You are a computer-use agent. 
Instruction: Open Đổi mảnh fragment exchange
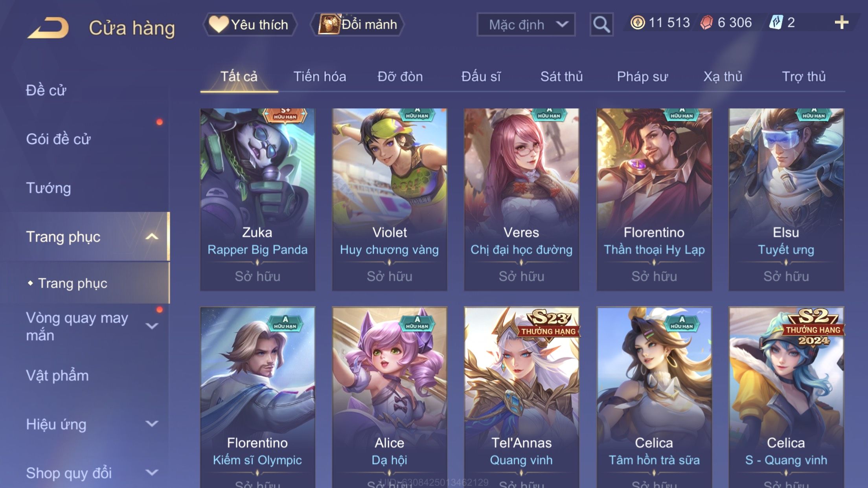(x=357, y=24)
